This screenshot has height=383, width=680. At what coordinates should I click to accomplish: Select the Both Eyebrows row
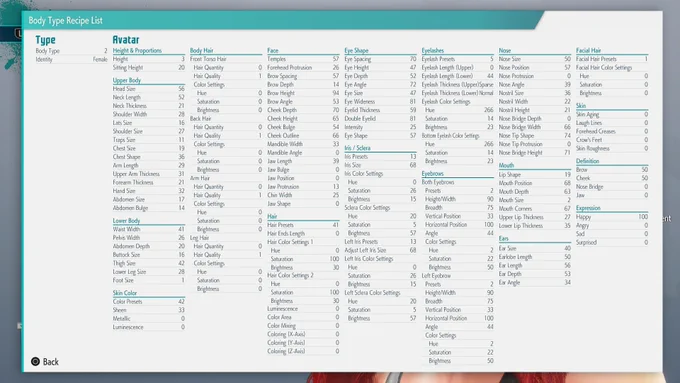point(458,182)
